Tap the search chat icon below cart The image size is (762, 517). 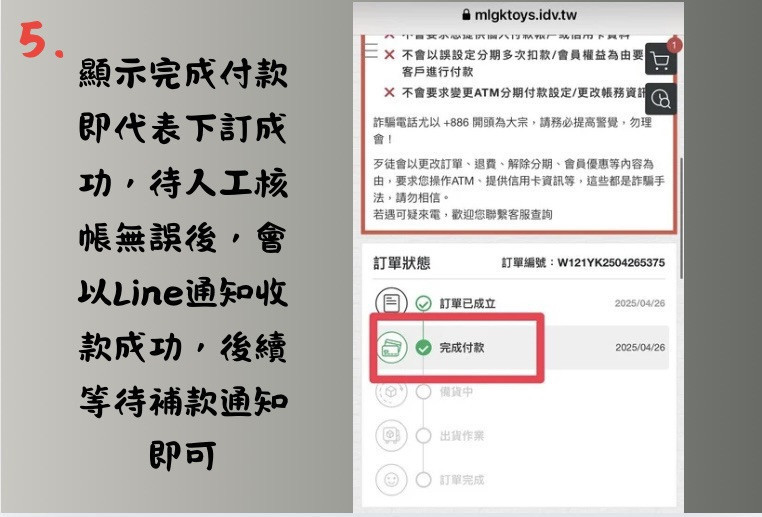pos(660,99)
